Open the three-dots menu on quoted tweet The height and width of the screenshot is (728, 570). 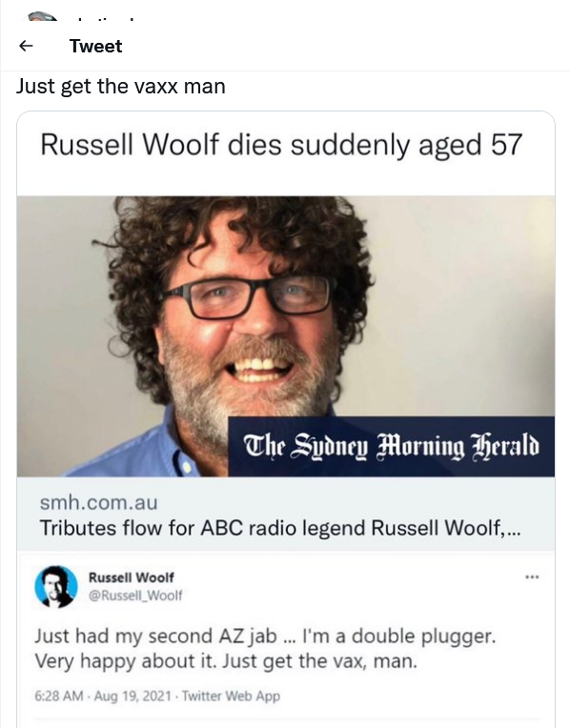point(532,577)
